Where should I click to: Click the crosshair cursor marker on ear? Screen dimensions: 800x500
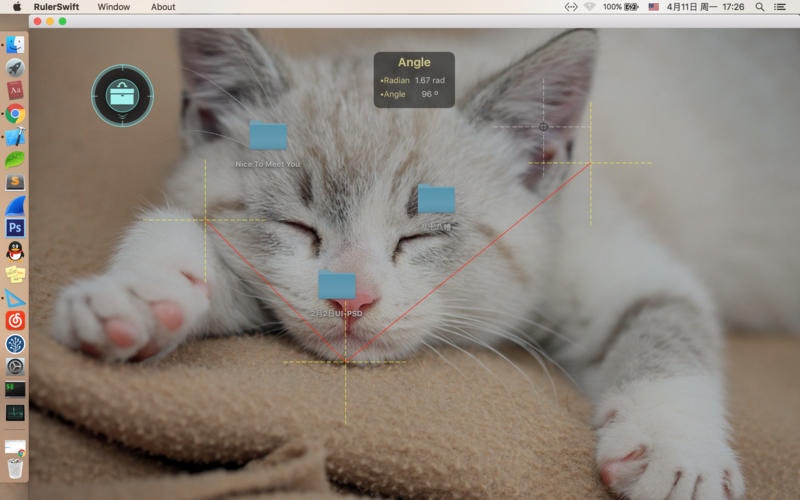pyautogui.click(x=543, y=127)
